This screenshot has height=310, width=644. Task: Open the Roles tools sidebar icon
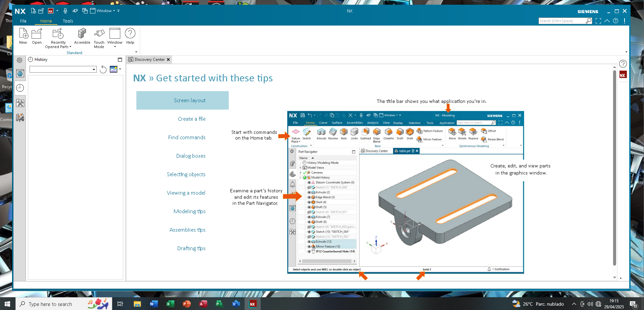[x=20, y=103]
